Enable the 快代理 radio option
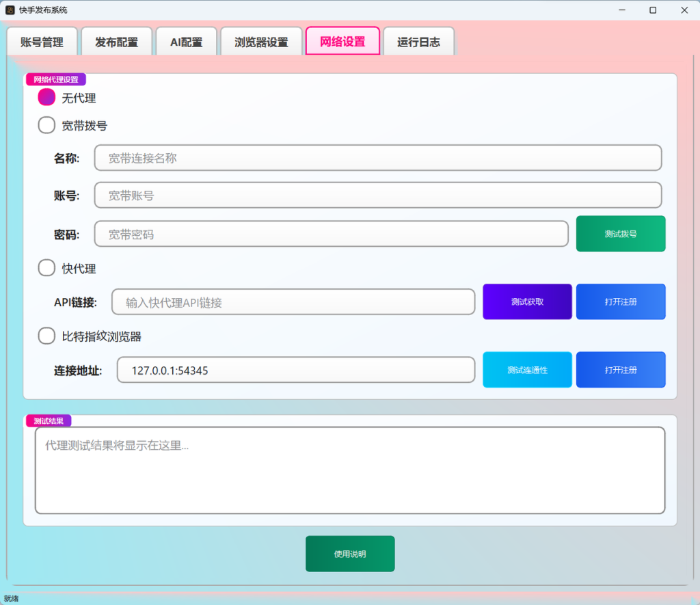This screenshot has height=605, width=700. point(67,269)
